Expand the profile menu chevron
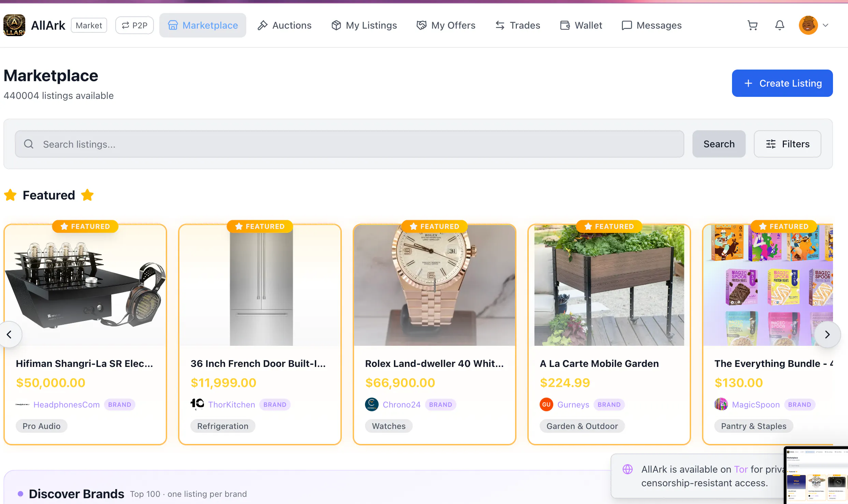Screen dimensions: 848x504 (x=825, y=25)
